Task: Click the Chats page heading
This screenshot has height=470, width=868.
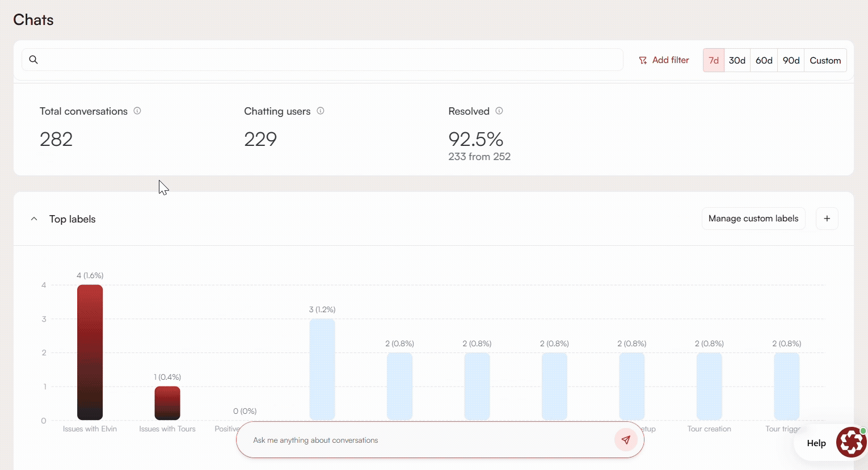Action: click(x=33, y=20)
